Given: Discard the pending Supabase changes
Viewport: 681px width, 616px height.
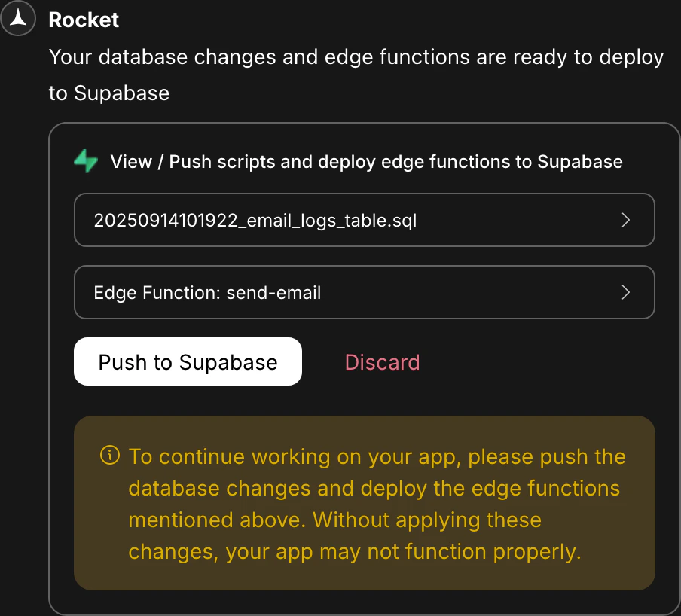Looking at the screenshot, I should click(x=382, y=362).
